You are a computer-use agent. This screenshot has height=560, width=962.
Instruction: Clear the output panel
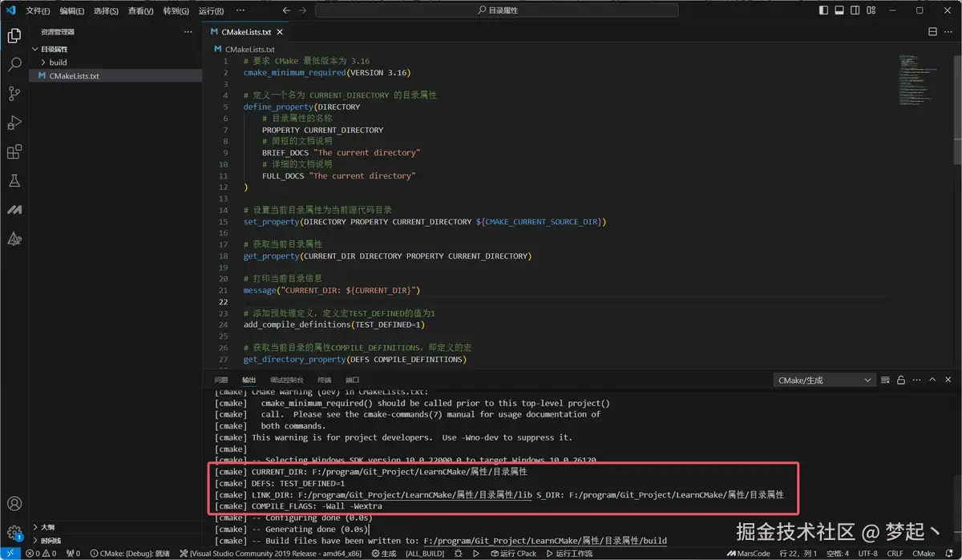(886, 380)
